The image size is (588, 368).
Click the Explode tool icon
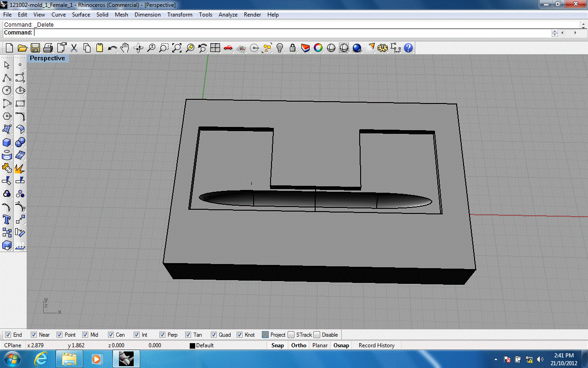coord(20,168)
